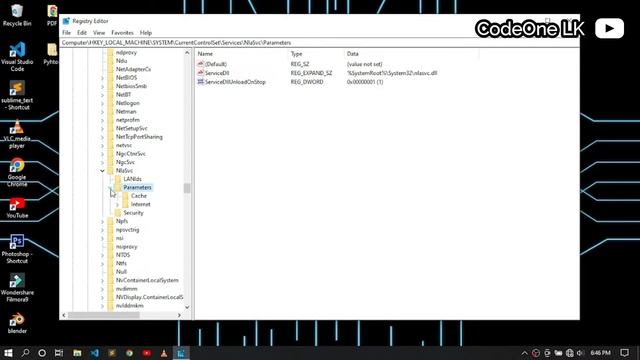Expand the NTDS key
The image size is (640, 360).
pos(102,255)
